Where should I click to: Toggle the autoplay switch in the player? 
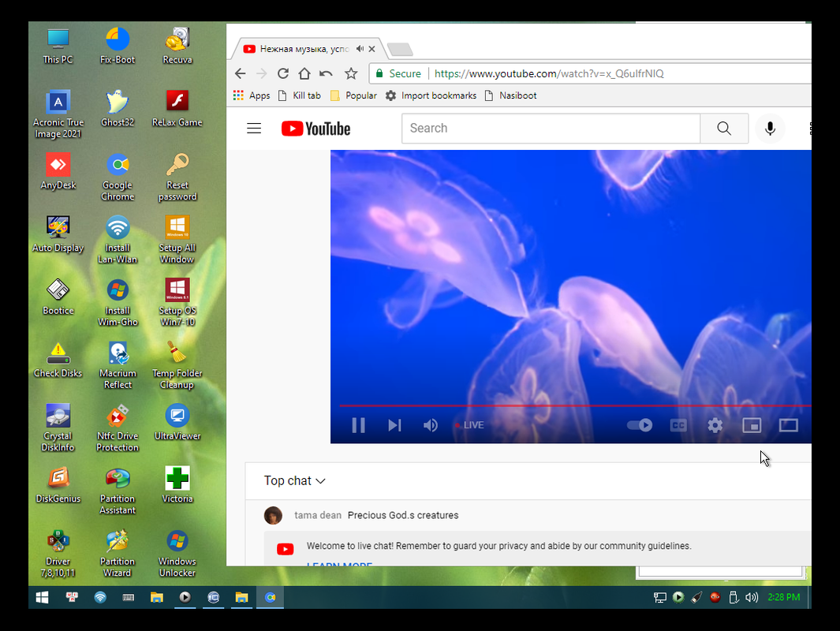click(x=640, y=425)
